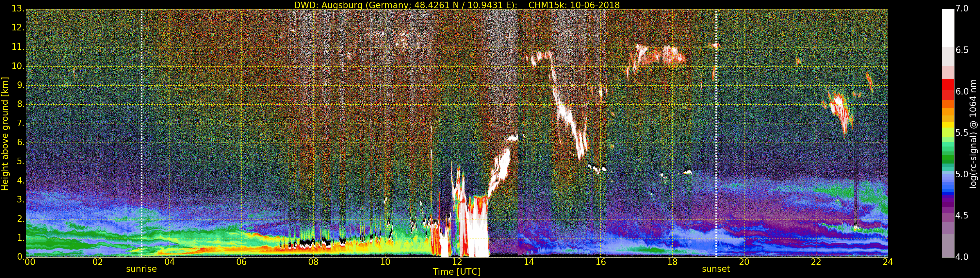Click the height axis tick '10.'
The image size is (980, 278).
pyautogui.click(x=18, y=66)
